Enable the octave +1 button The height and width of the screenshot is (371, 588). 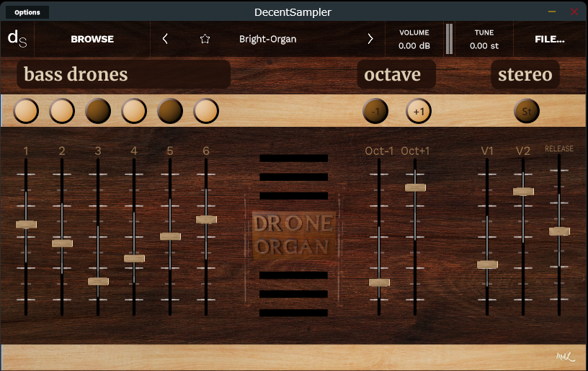click(x=419, y=111)
